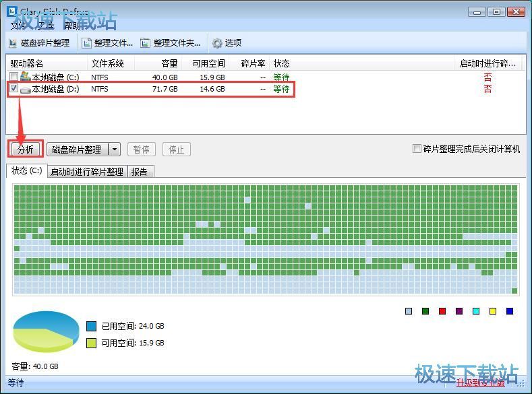This screenshot has width=532, height=394.
Task: Click the light blue legend swatch
Action: tap(409, 311)
